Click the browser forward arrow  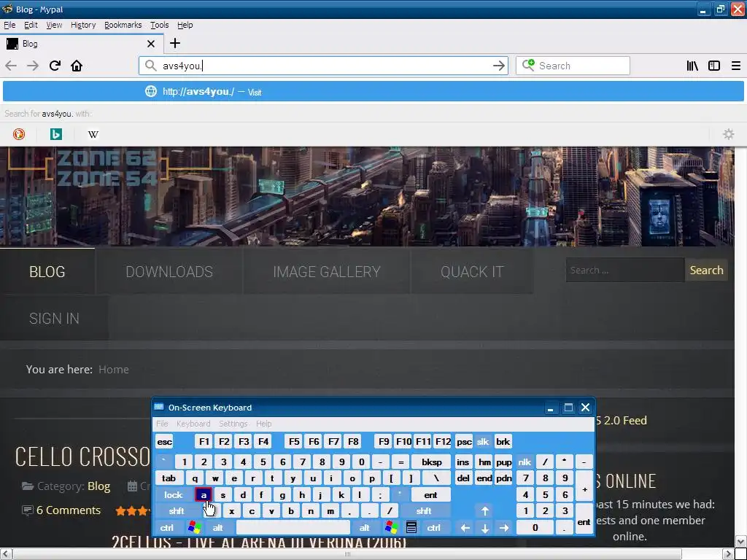tap(33, 66)
